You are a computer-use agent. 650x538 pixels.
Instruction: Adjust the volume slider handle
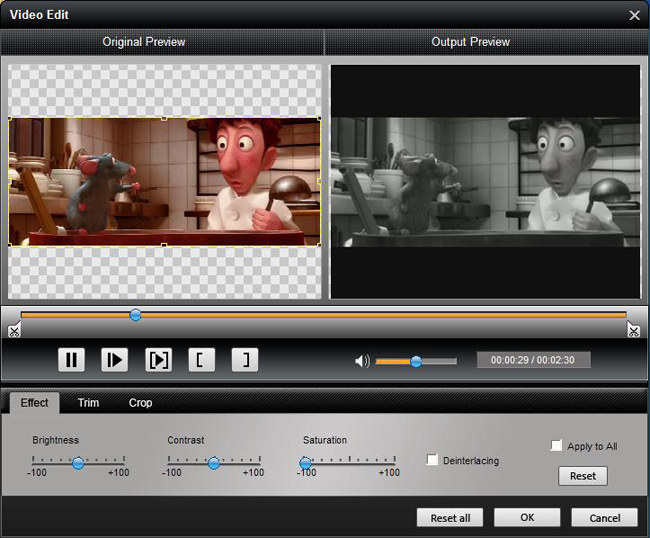[x=416, y=361]
